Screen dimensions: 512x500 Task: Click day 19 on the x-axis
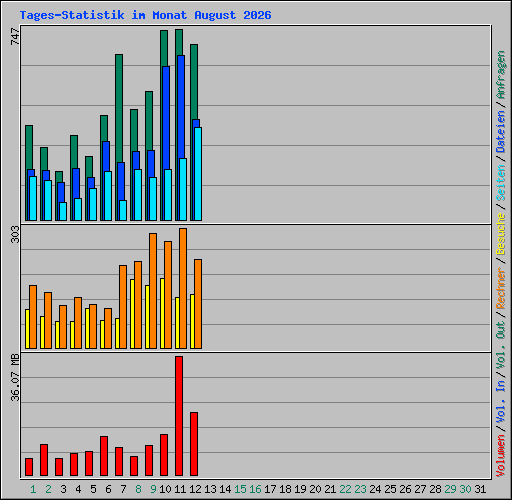(300, 489)
